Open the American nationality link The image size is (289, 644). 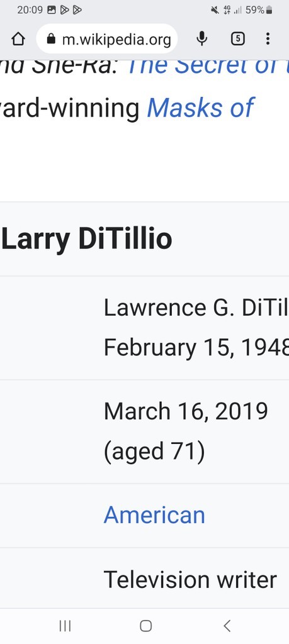coord(154,515)
